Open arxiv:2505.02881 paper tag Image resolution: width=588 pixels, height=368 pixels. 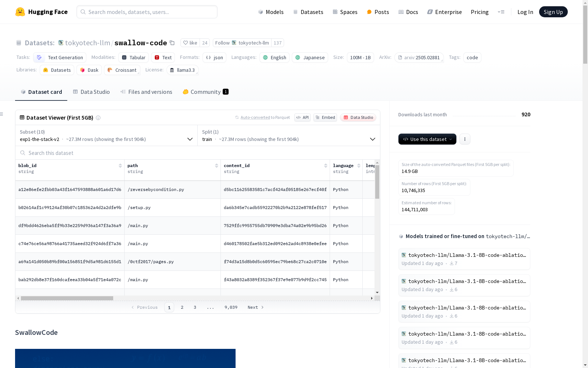[x=419, y=57]
